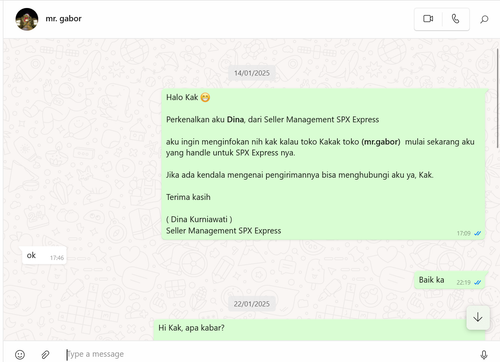This screenshot has height=362, width=500.
Task: Record a voice message with microphone icon
Action: coord(484,354)
